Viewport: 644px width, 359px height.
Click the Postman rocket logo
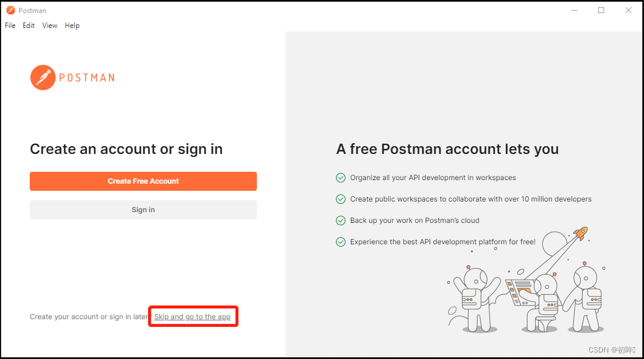(42, 77)
